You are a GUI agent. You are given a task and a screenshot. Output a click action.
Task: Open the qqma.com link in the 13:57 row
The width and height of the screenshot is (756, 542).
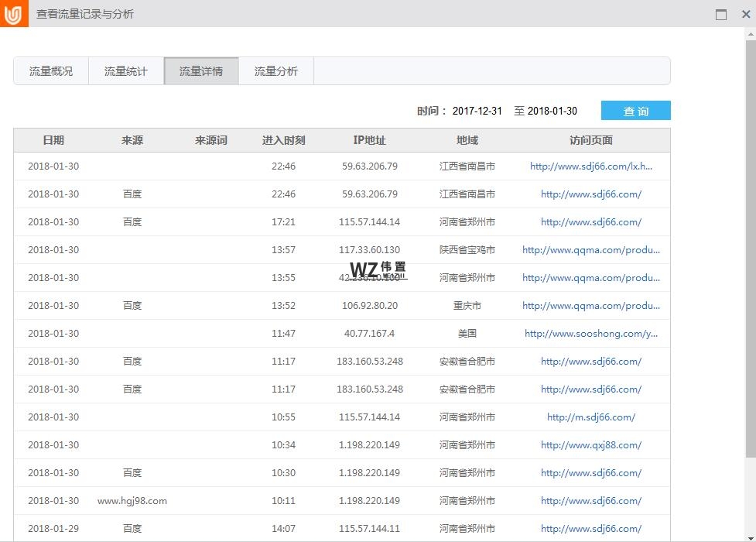tap(591, 250)
